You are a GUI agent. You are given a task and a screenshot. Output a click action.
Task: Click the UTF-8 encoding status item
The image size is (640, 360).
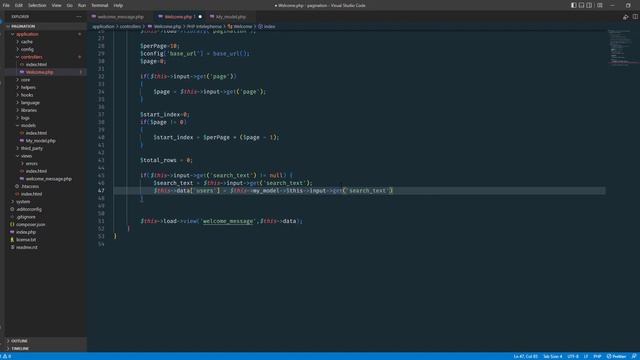point(573,356)
